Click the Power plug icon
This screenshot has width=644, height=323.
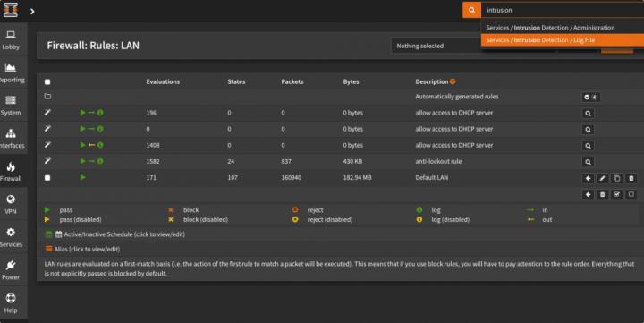click(x=11, y=265)
